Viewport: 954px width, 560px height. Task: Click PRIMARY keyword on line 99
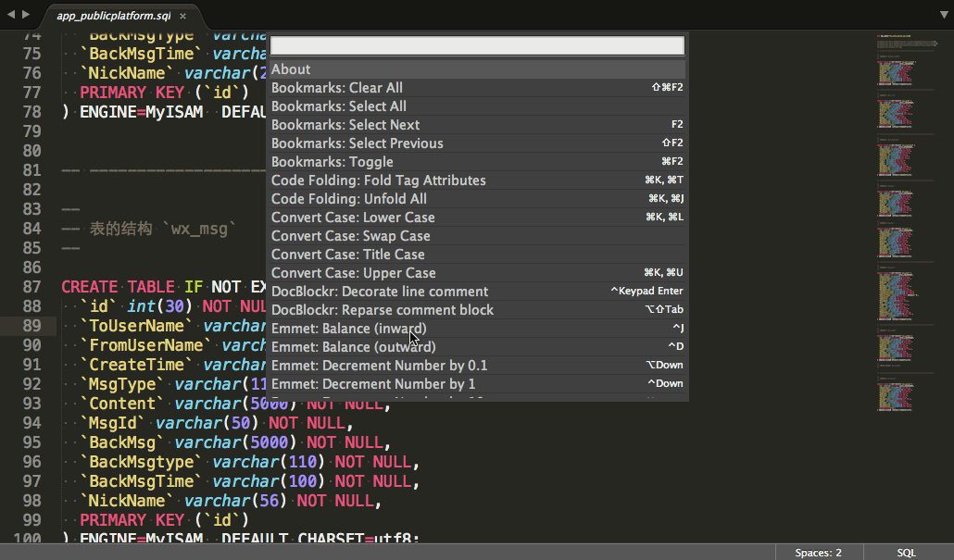(x=113, y=520)
